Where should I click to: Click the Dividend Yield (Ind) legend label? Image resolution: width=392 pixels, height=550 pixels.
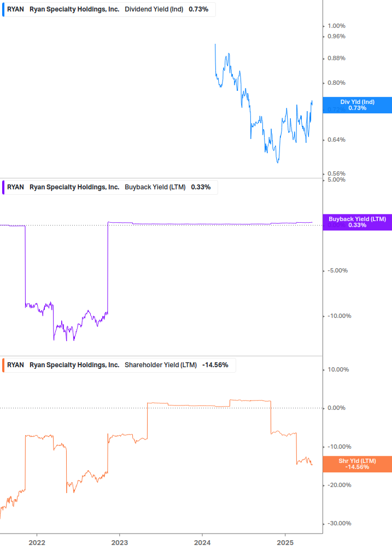pyautogui.click(x=154, y=9)
